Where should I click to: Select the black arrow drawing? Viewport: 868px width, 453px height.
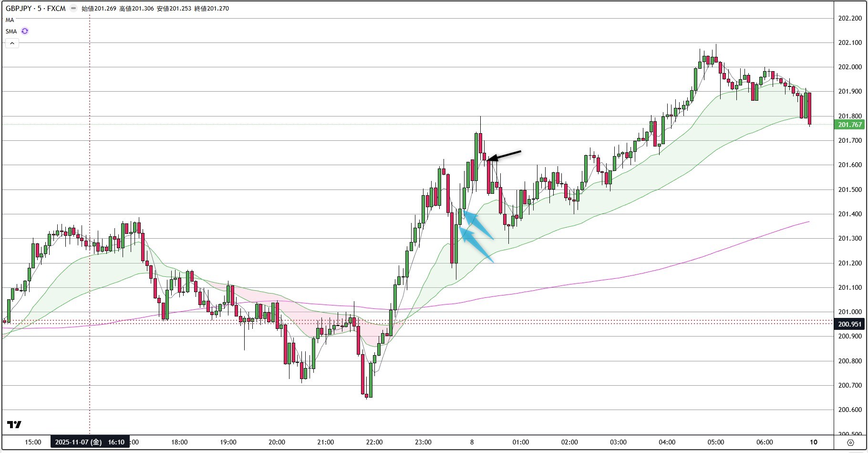(506, 156)
